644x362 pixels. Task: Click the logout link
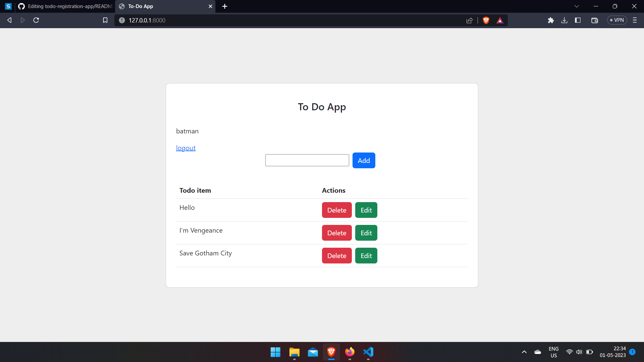pos(185,148)
